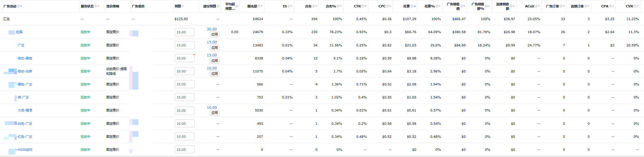The image size is (644, 157).
Task: Click the help icon next to ACoS header
Action: click(x=536, y=6)
